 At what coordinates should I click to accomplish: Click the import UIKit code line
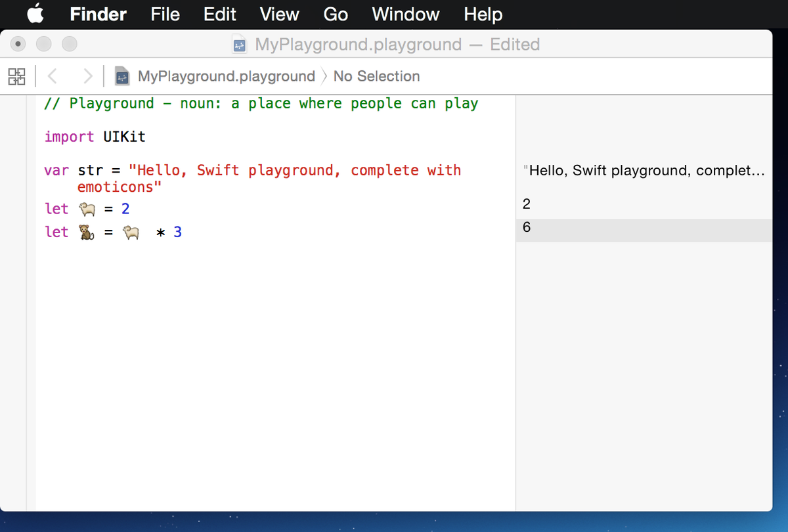click(95, 137)
